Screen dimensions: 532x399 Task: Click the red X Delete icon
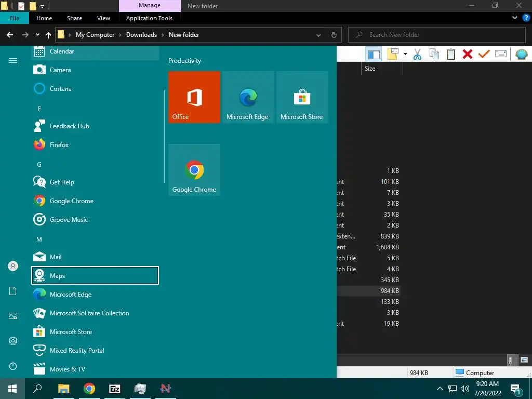(x=468, y=54)
